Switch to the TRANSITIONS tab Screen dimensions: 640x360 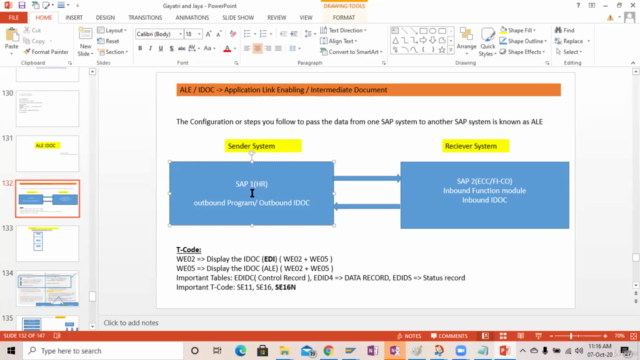145,18
